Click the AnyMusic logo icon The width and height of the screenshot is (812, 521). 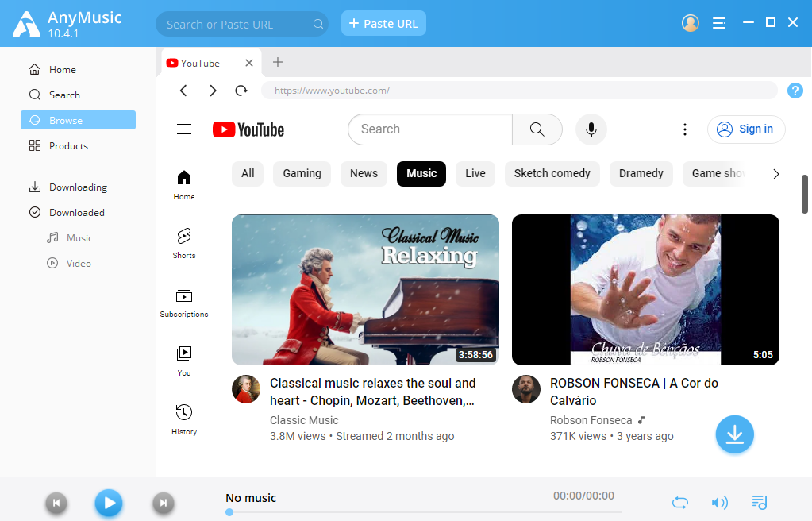point(26,24)
